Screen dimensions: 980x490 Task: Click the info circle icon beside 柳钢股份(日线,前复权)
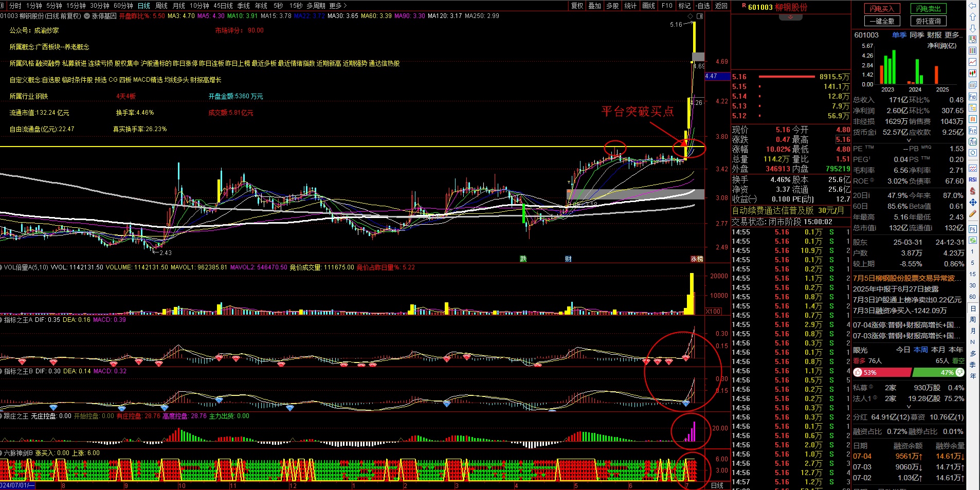click(86, 16)
